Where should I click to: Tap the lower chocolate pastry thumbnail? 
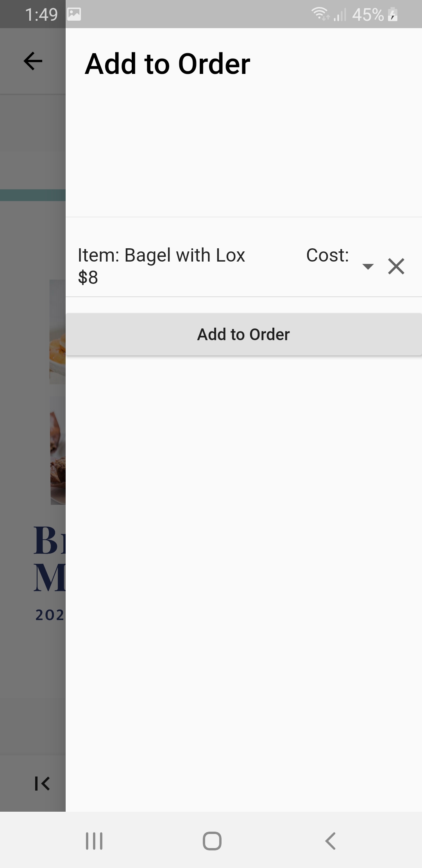pyautogui.click(x=58, y=450)
